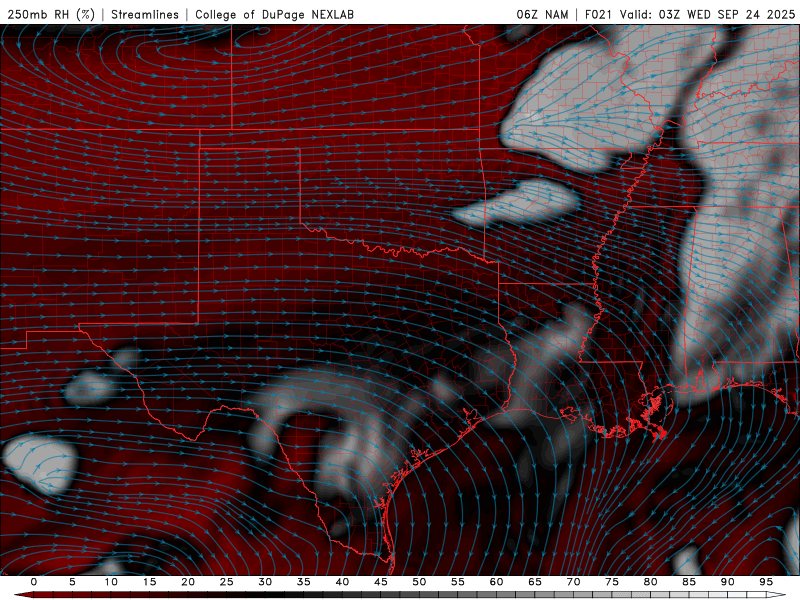Click the color scale value 95
This screenshot has height=600, width=800.
[x=766, y=582]
